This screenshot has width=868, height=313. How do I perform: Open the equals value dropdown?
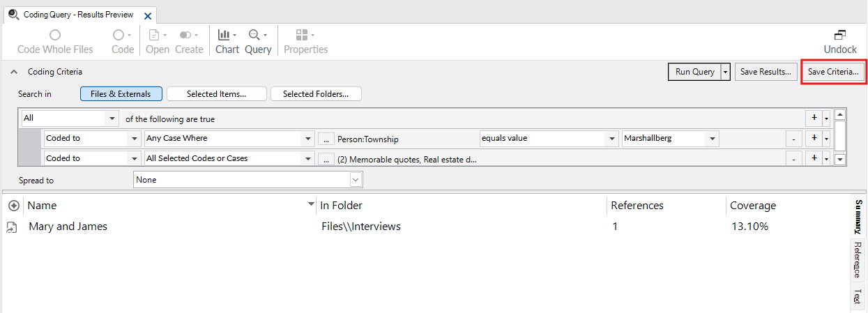pyautogui.click(x=612, y=138)
